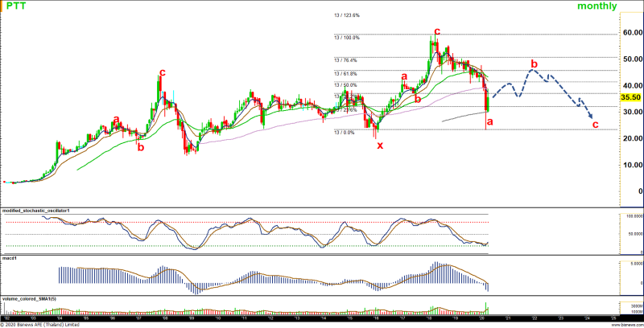The height and width of the screenshot is (328, 644).
Task: Click the projected red c label at arrow end
Action: 595,125
